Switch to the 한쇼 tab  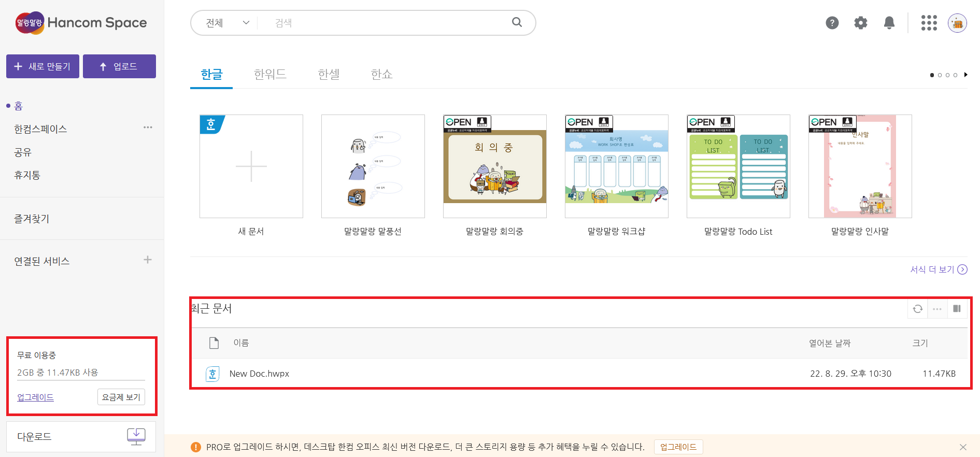381,75
